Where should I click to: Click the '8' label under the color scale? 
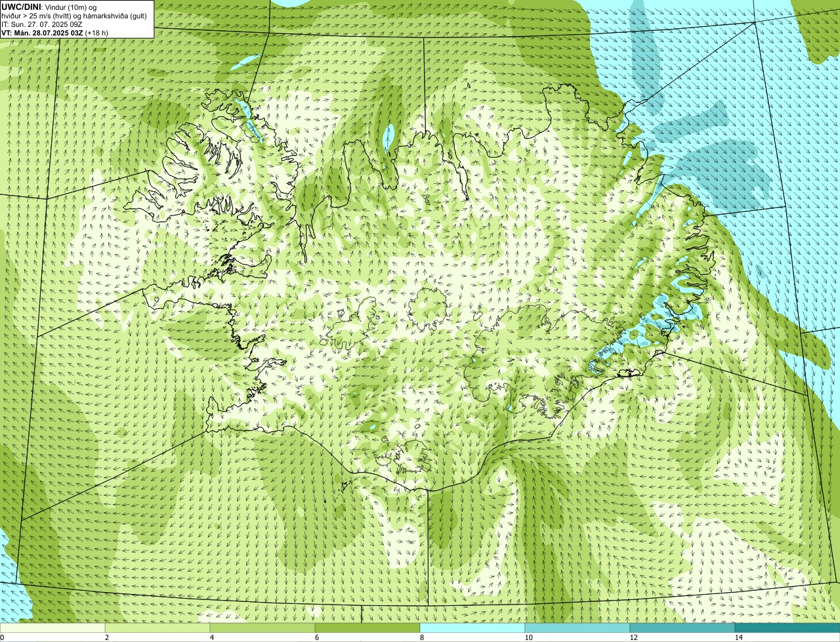(421, 637)
